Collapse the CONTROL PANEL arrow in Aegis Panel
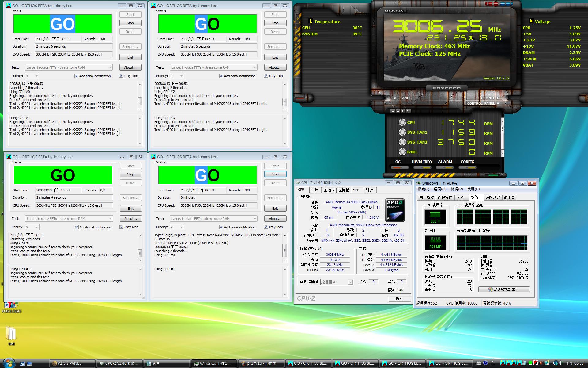 (x=498, y=103)
